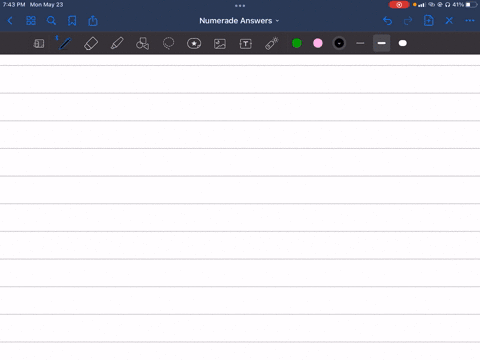Screen dimensions: 480x360
Task: Select the Lasso tool
Action: tap(168, 43)
